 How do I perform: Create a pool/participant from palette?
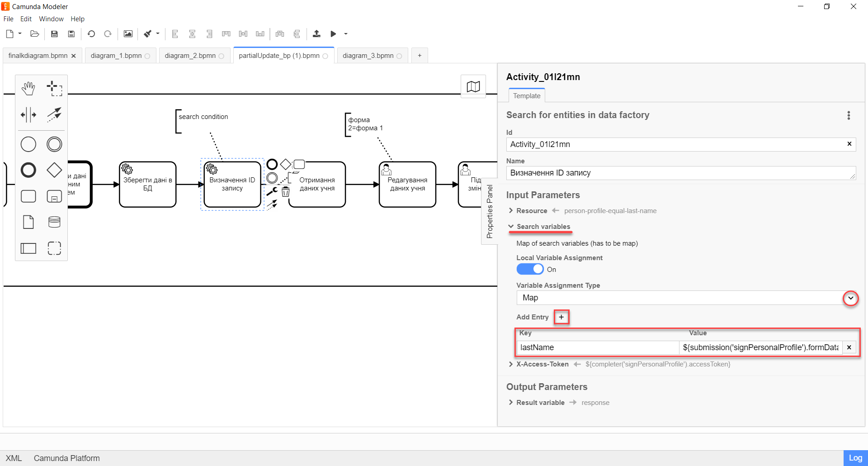pos(28,248)
